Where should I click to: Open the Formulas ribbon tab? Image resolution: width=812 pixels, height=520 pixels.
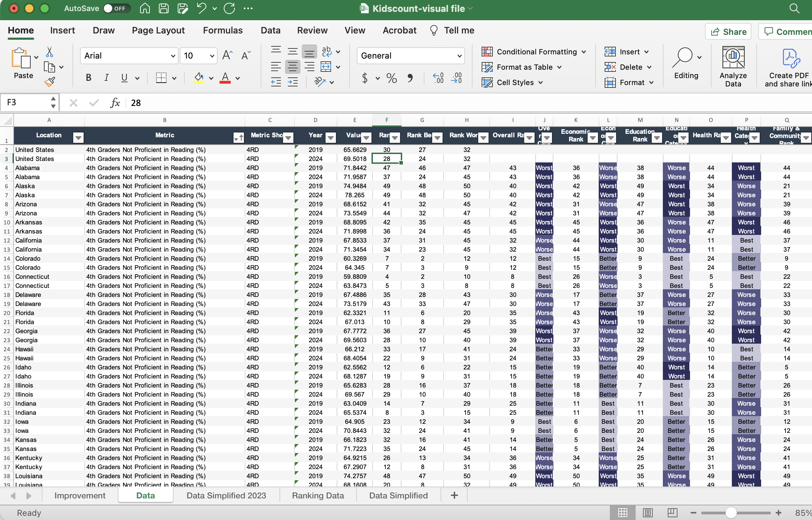tap(223, 30)
